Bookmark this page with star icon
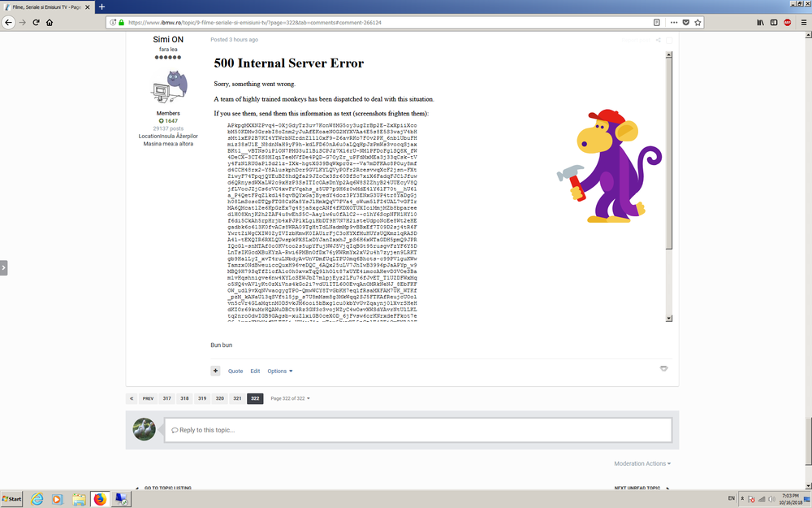The image size is (812, 508). (698, 22)
